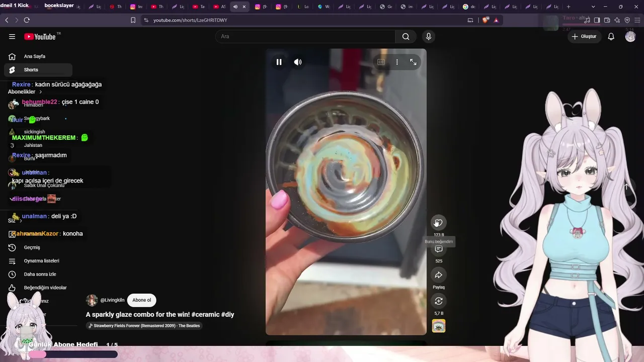Expand the Abonelikler subscriptions section
Viewport: 644px width, 362px height.
(x=25, y=92)
